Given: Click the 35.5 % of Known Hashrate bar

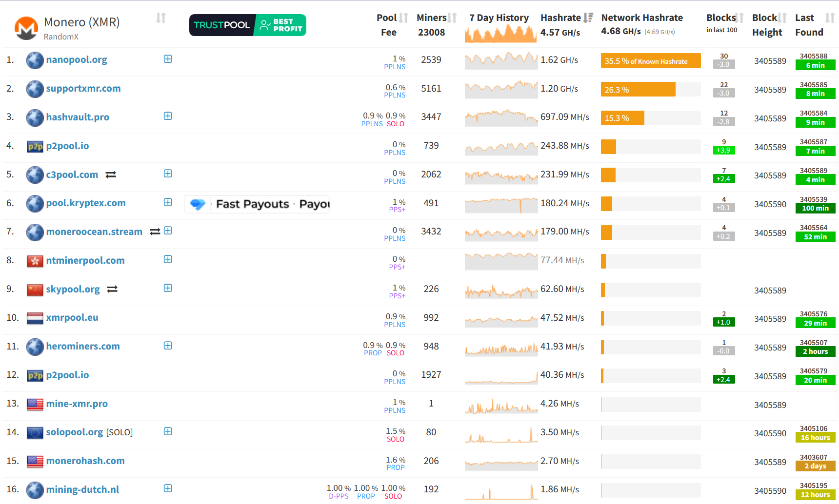Looking at the screenshot, I should click(x=651, y=61).
